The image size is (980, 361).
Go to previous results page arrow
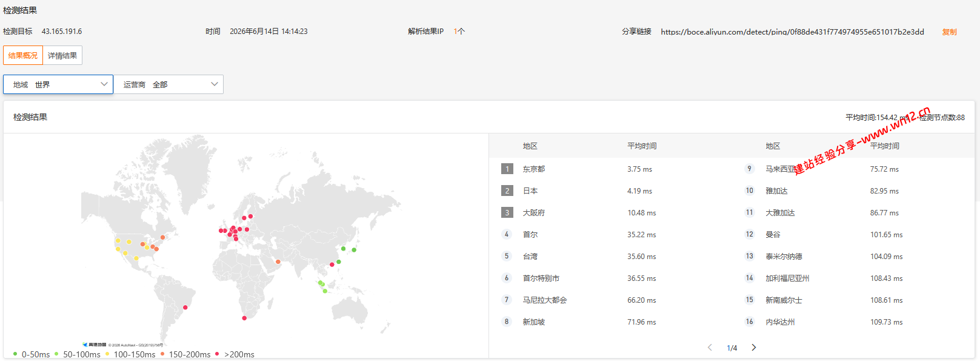[x=710, y=348]
